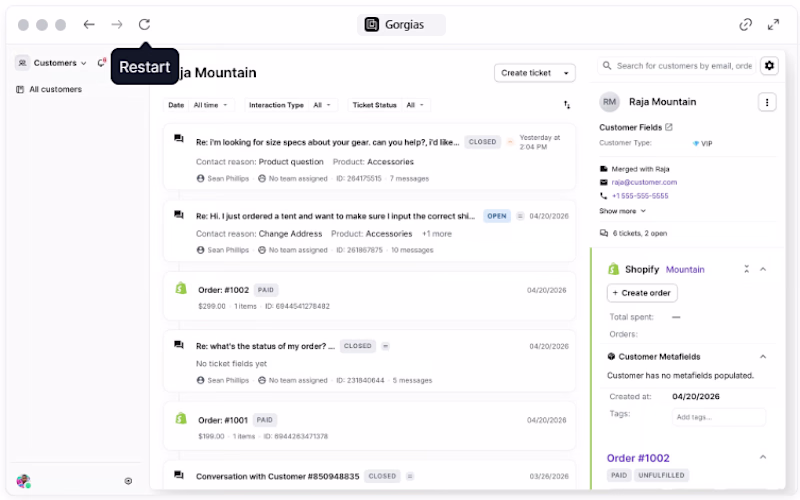Collapse the Customer Metafields section
The image size is (800, 500).
click(763, 357)
